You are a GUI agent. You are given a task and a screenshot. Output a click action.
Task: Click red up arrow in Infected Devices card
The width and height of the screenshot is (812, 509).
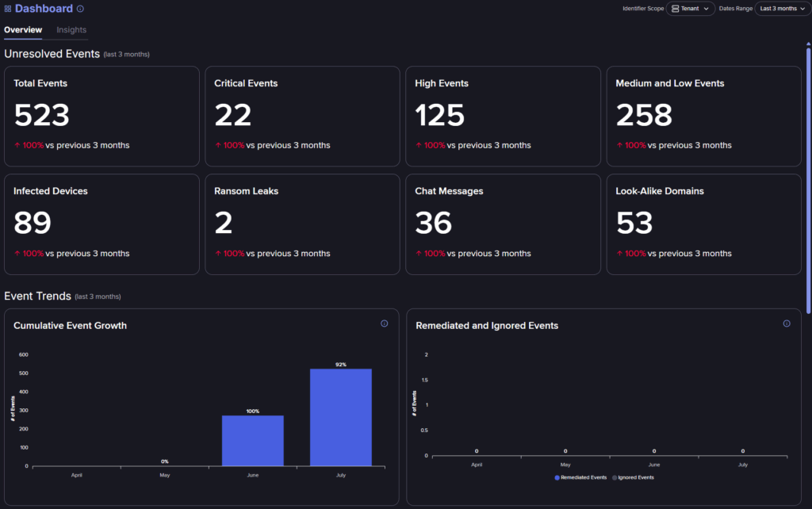17,254
